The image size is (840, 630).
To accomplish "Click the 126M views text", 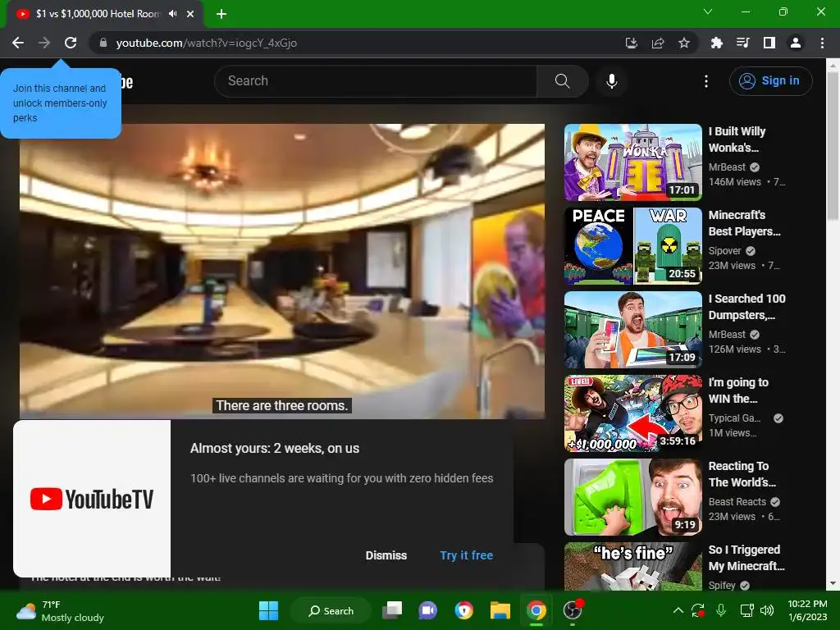I will (734, 349).
